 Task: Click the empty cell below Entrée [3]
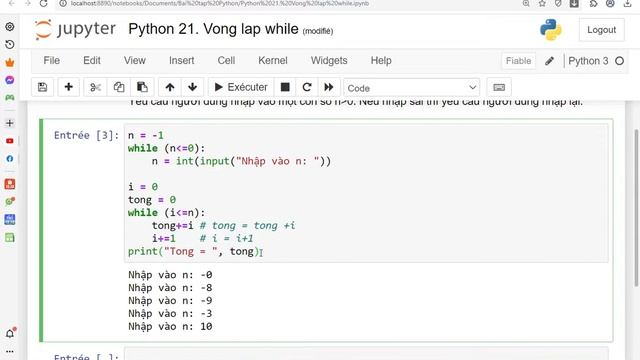click(366, 354)
